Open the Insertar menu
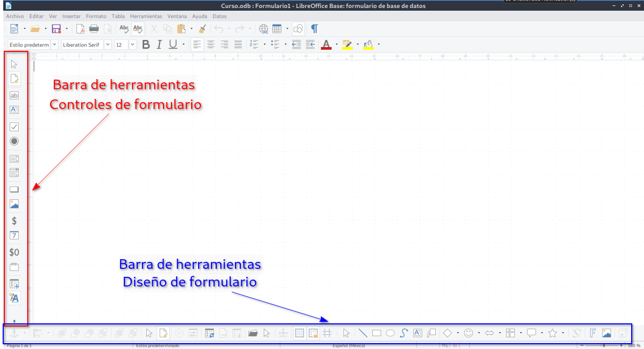Screen dimensions: 644x349 coord(72,17)
